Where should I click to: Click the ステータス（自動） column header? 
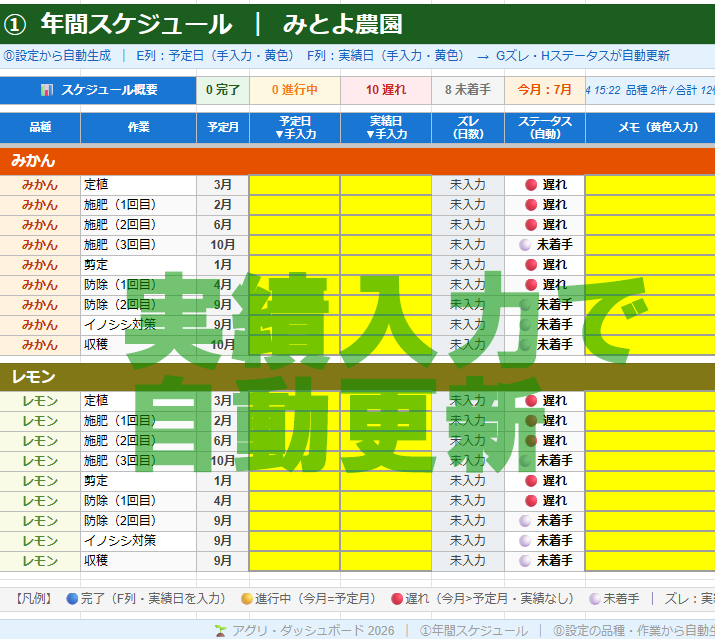(x=545, y=128)
